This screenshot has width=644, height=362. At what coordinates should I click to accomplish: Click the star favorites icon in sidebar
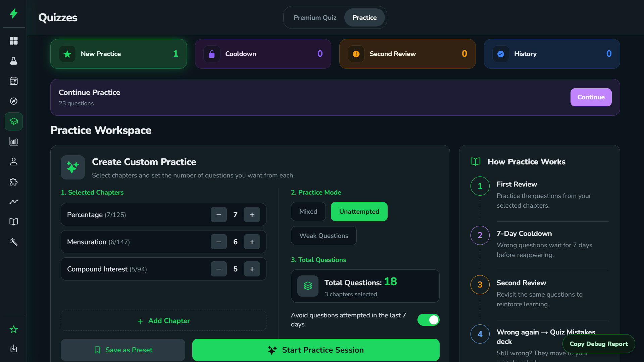coord(14,329)
